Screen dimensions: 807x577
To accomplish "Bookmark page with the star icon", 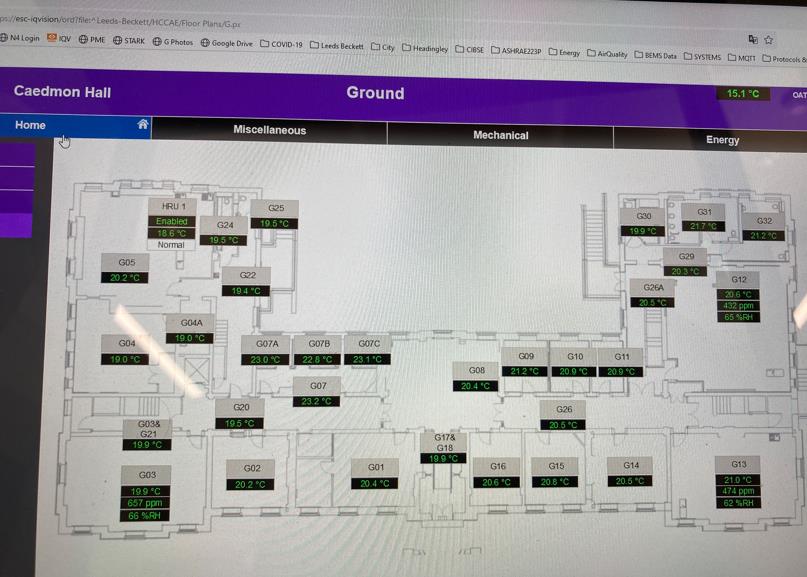I will click(x=768, y=40).
